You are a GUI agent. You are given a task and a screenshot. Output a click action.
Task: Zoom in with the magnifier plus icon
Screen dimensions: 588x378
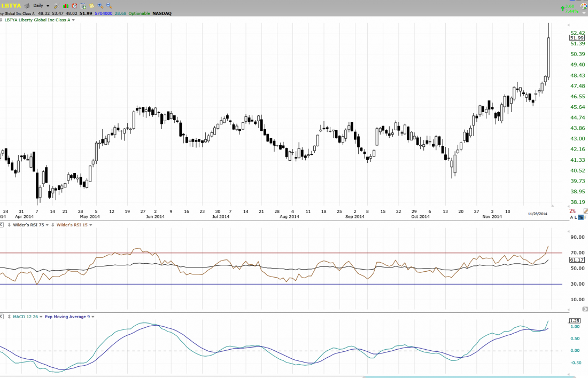point(100,5)
